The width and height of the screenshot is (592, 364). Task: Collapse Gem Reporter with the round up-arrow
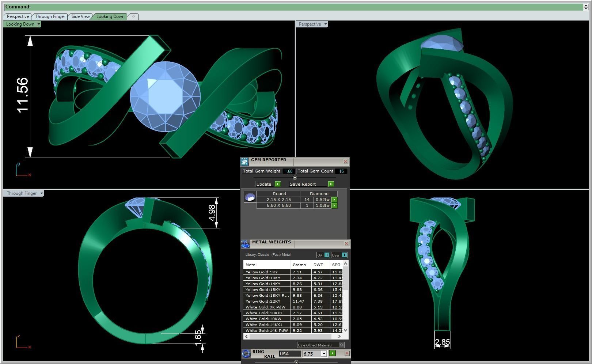pyautogui.click(x=295, y=178)
